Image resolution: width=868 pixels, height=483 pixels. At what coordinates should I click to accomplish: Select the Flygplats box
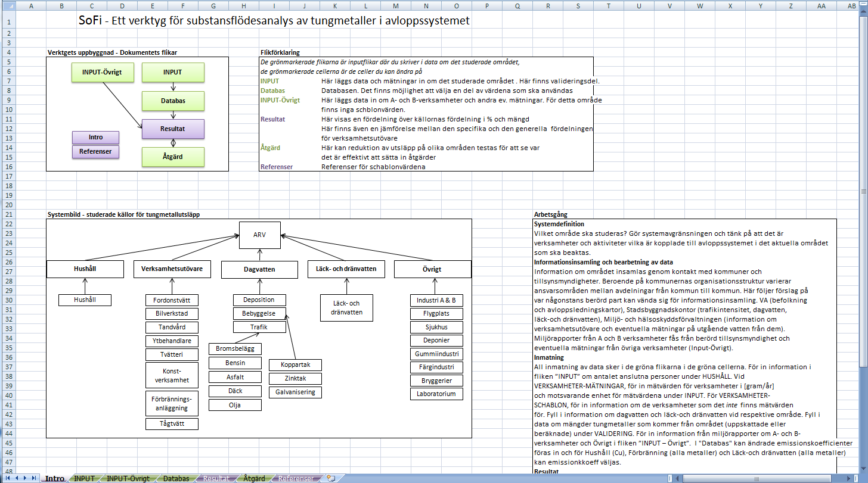(436, 314)
